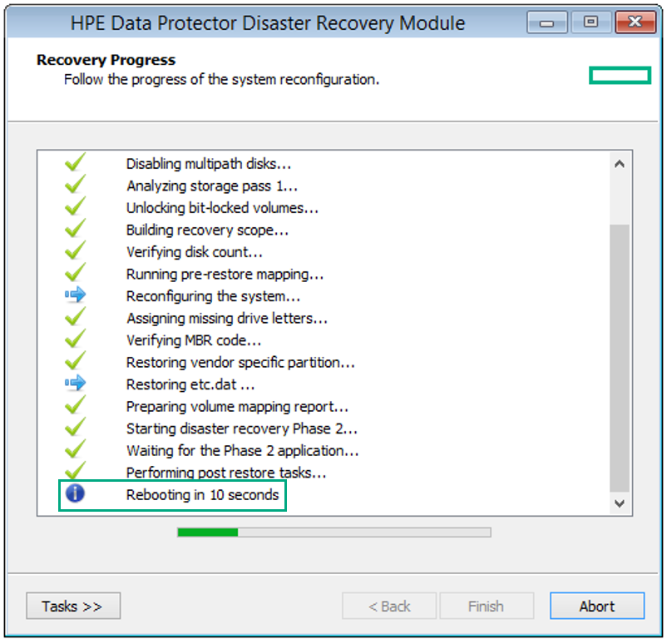Image resolution: width=667 pixels, height=644 pixels.
Task: Go back using the < Back button
Action: click(x=389, y=606)
